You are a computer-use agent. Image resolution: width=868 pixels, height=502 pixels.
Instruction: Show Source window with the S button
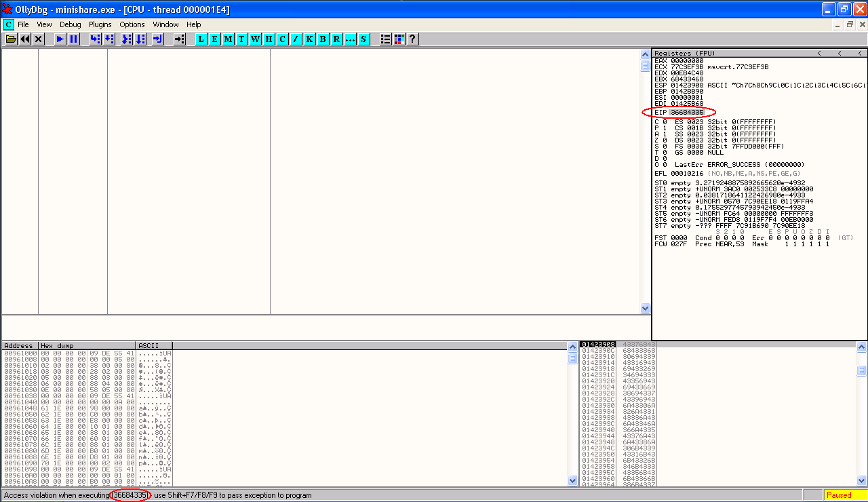[364, 39]
